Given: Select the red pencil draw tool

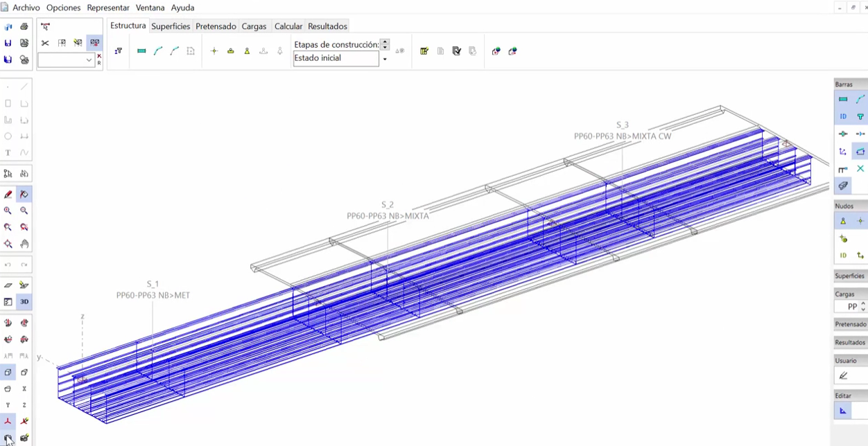Looking at the screenshot, I should [x=8, y=195].
